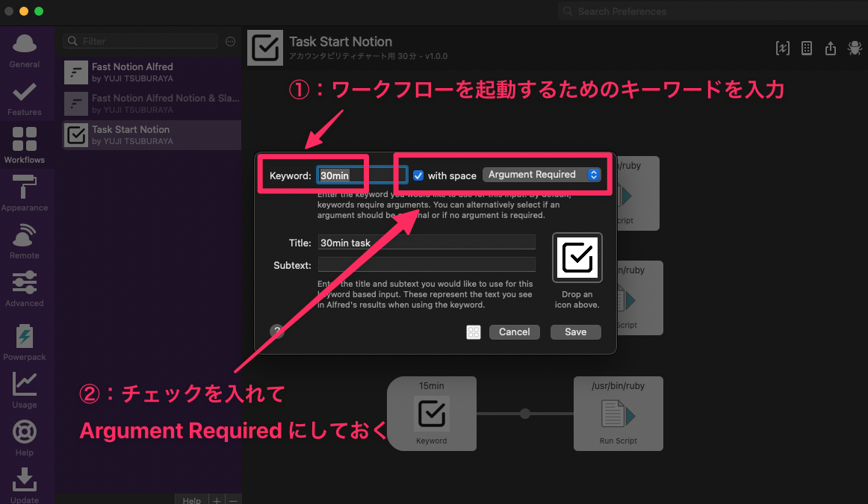Open General preferences tab
The height and width of the screenshot is (504, 868).
click(25, 50)
